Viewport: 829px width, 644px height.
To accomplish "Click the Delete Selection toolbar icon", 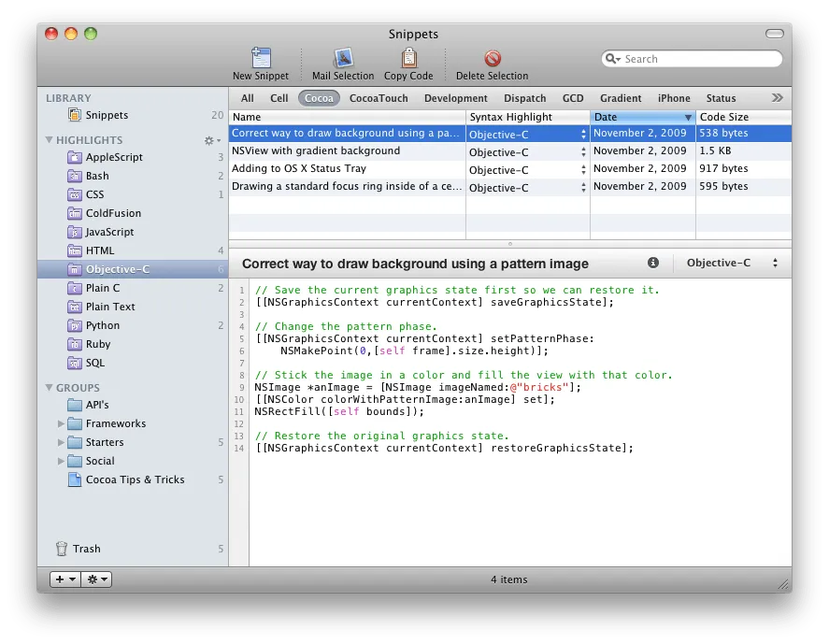I will pyautogui.click(x=492, y=58).
